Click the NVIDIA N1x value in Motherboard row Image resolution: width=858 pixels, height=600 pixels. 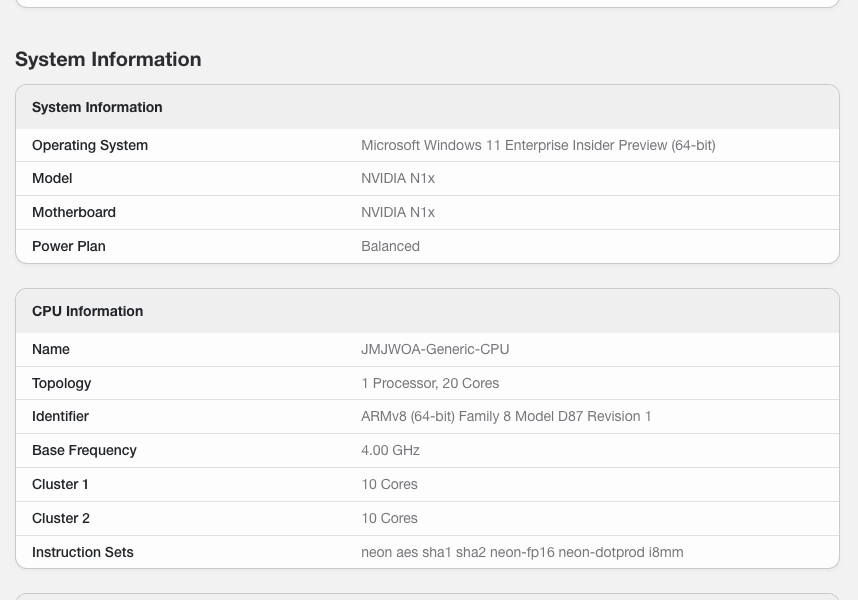(398, 212)
